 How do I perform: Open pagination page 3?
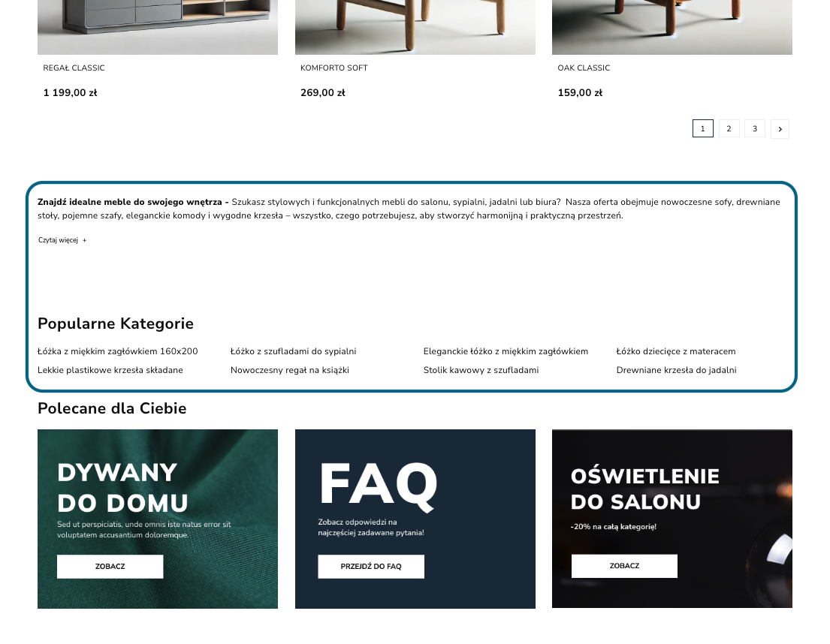755,128
